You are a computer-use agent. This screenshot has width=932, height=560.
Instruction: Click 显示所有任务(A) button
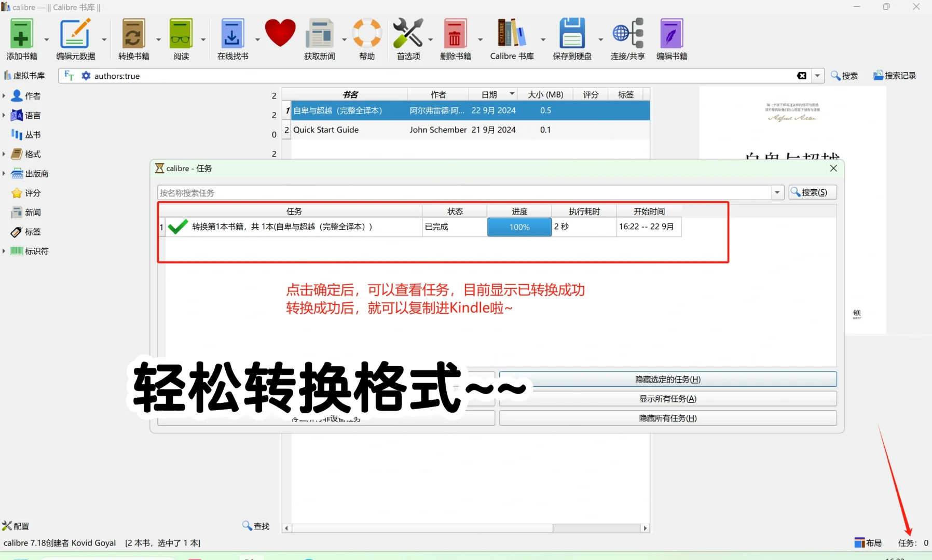tap(668, 399)
